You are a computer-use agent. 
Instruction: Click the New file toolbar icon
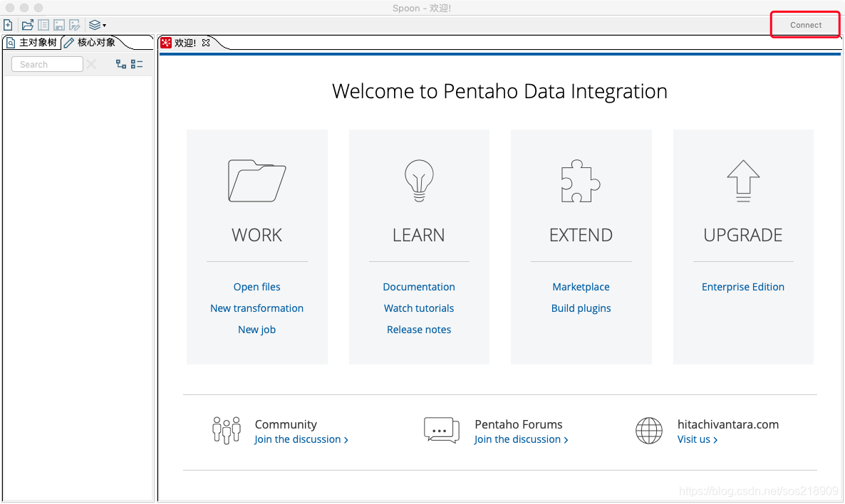click(x=8, y=25)
